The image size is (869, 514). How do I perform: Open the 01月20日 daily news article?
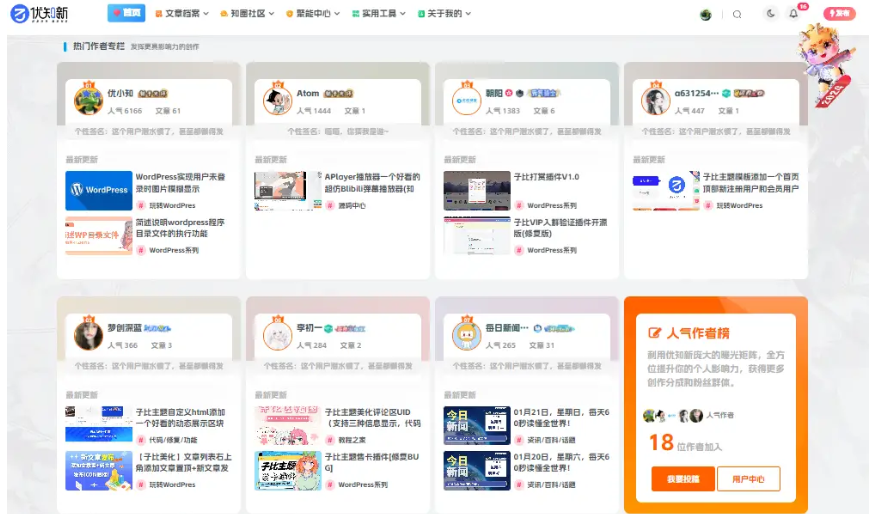tap(561, 462)
